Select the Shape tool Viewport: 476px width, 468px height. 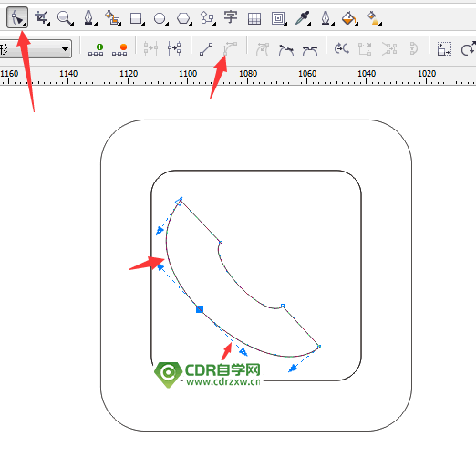17,17
